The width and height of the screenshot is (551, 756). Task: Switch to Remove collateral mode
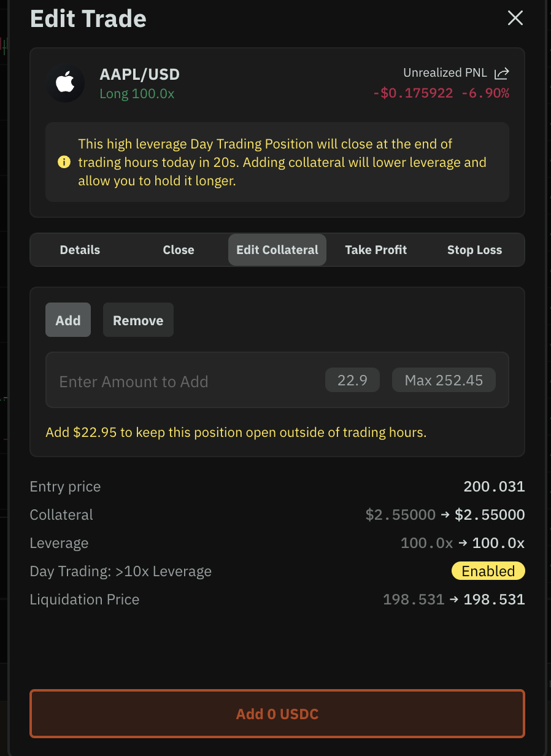point(138,320)
